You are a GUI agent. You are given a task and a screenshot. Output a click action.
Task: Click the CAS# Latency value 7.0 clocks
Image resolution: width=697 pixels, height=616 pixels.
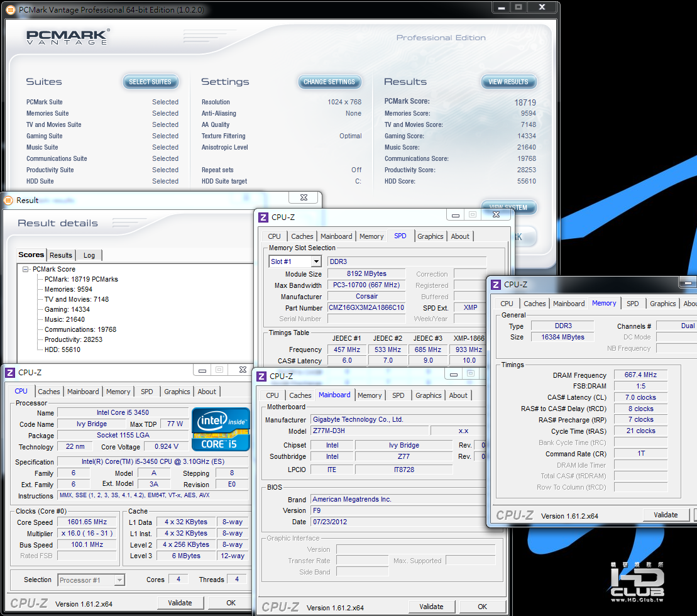[x=640, y=397]
